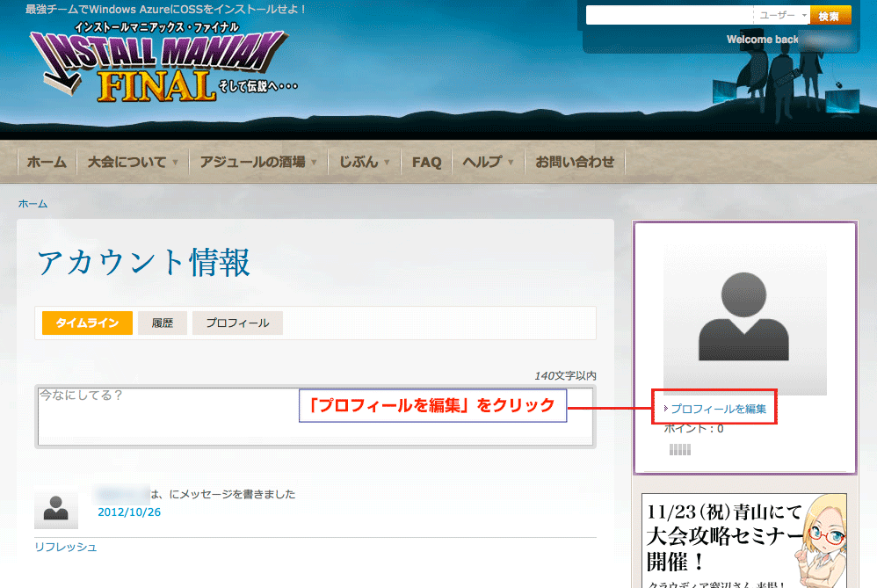The width and height of the screenshot is (877, 588).
Task: Focus the search input field in header
Action: tap(670, 15)
